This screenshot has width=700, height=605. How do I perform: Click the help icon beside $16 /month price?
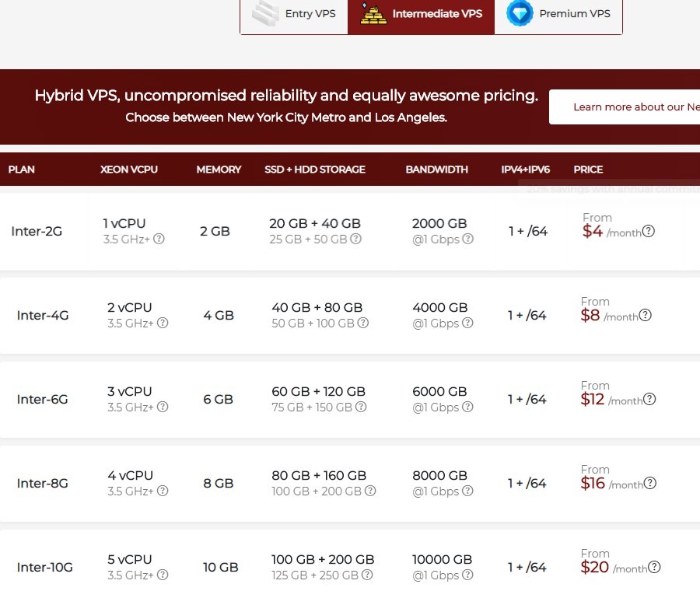[x=650, y=483]
